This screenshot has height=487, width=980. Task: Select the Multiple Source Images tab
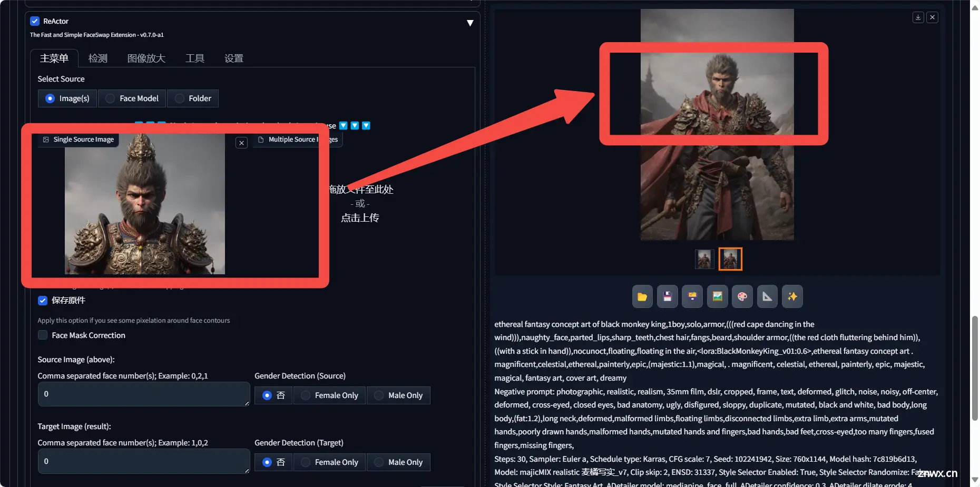click(298, 140)
